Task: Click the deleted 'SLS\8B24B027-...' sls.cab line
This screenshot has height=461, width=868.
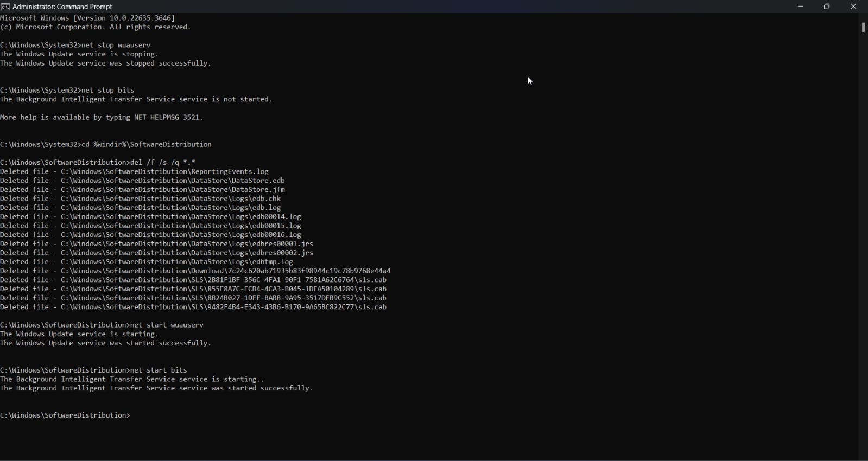Action: (193, 298)
